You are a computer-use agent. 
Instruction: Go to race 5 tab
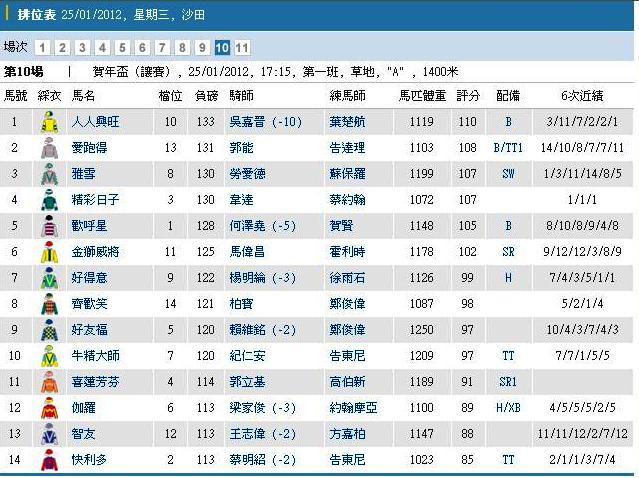pos(122,47)
